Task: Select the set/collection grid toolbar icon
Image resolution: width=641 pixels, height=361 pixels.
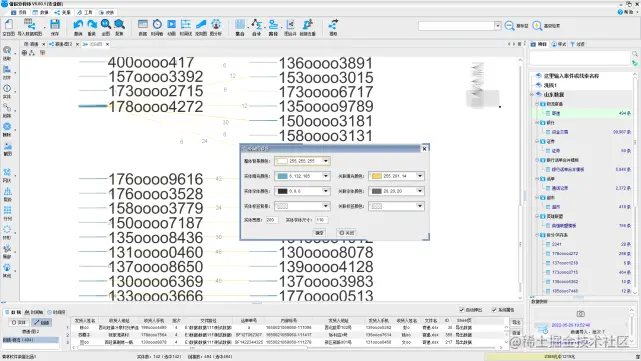Action: (240, 25)
